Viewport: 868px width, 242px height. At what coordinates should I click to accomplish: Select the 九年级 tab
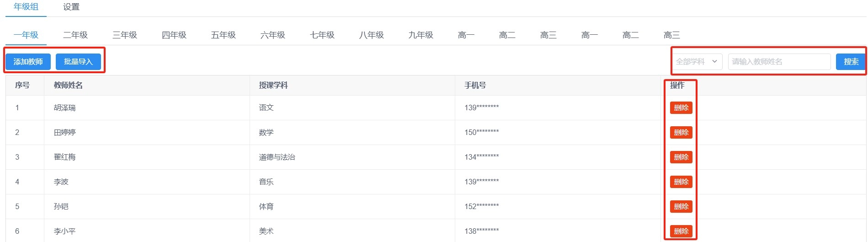421,35
